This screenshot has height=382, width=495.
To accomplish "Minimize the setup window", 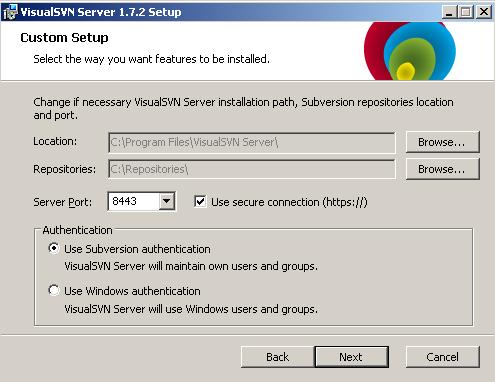I will [x=449, y=12].
